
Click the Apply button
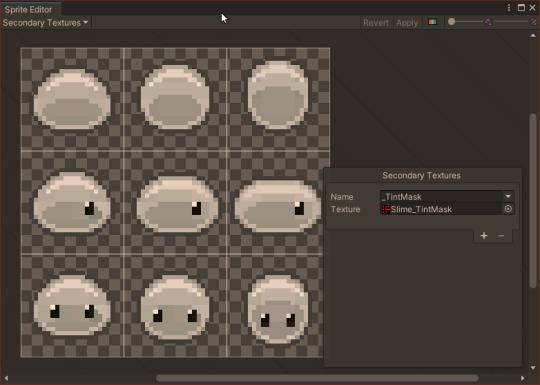[407, 23]
